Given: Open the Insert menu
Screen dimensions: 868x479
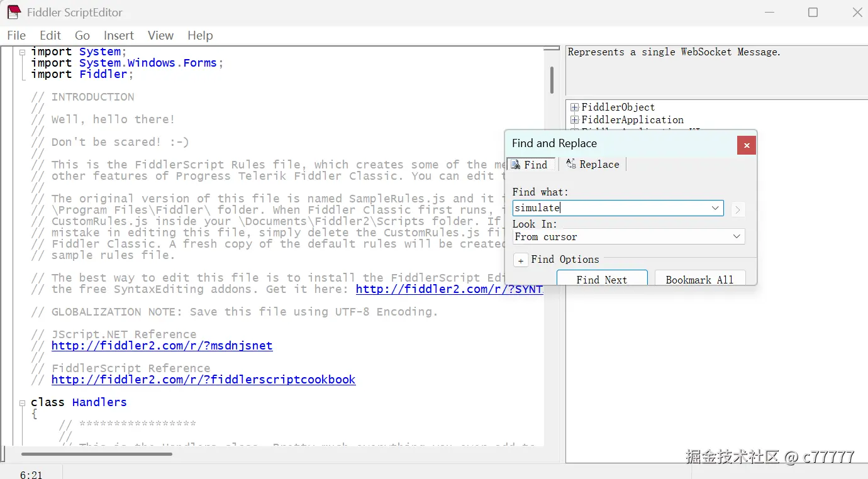Looking at the screenshot, I should point(119,35).
